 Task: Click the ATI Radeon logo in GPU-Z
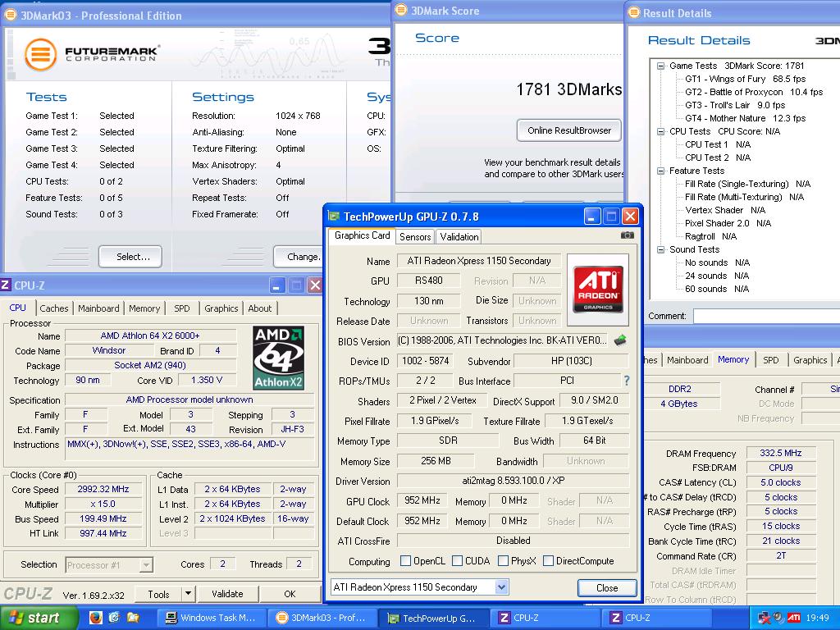coord(598,289)
